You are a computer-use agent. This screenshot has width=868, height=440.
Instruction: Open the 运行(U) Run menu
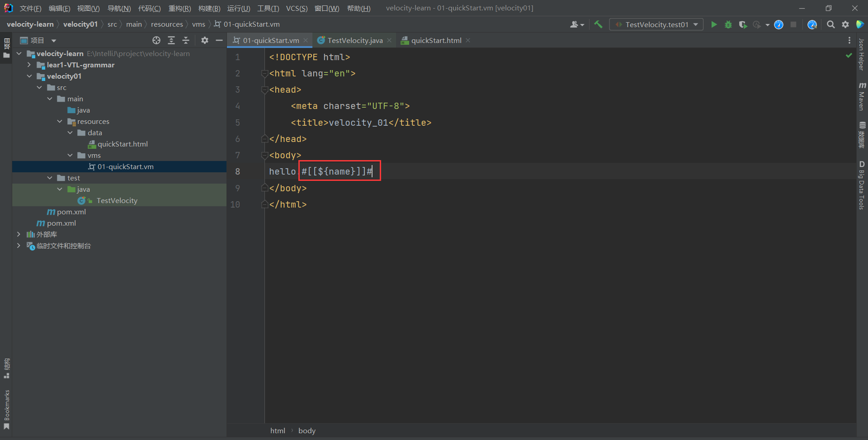[238, 8]
